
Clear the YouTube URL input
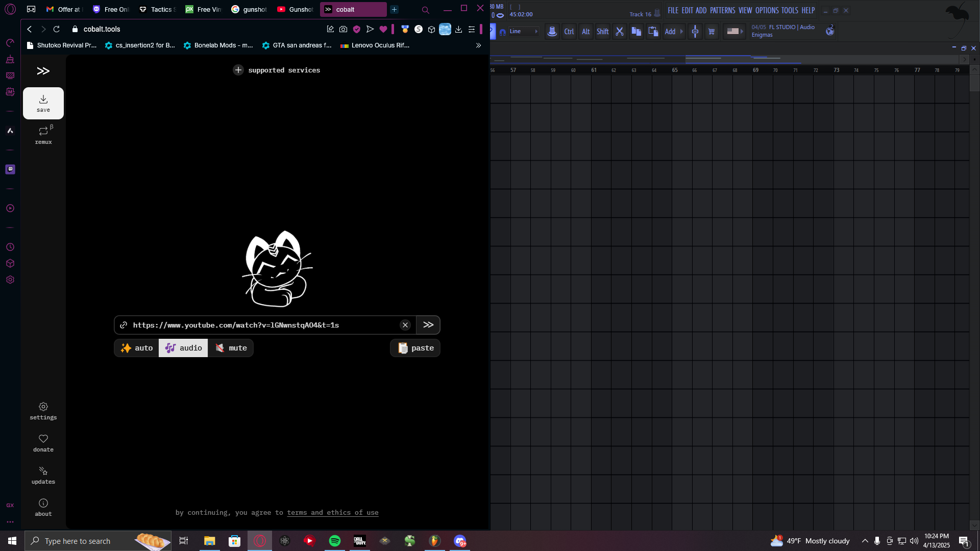point(405,325)
